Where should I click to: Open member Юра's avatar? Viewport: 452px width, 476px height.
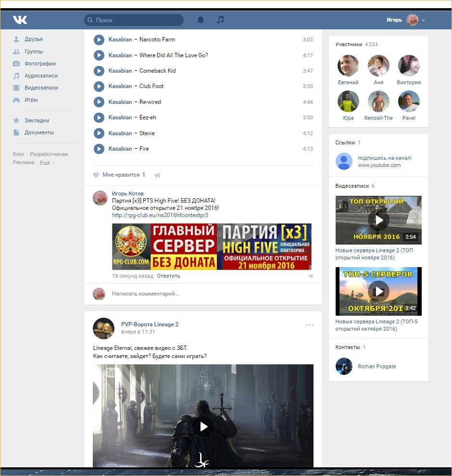click(348, 102)
